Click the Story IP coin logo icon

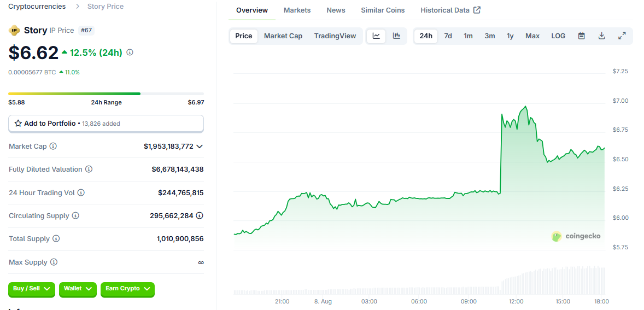(14, 30)
